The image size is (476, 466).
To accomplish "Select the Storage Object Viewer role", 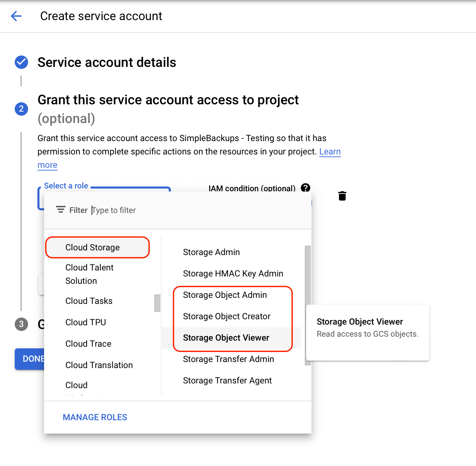I will [x=226, y=338].
